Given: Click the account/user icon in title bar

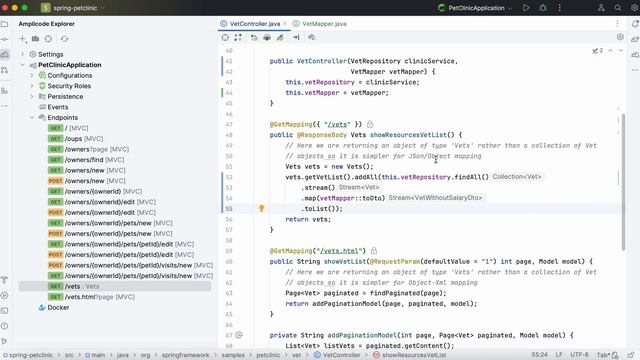Looking at the screenshot, I should 601,8.
